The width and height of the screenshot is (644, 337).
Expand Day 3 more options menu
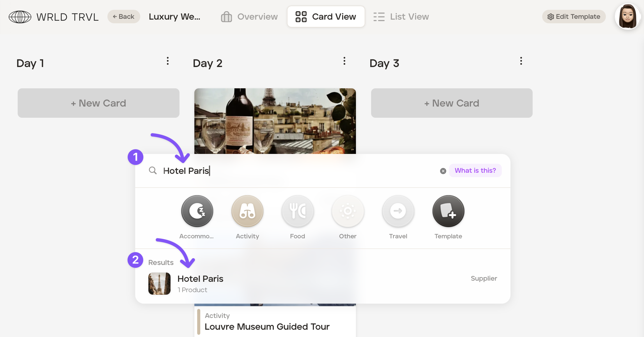tap(521, 61)
